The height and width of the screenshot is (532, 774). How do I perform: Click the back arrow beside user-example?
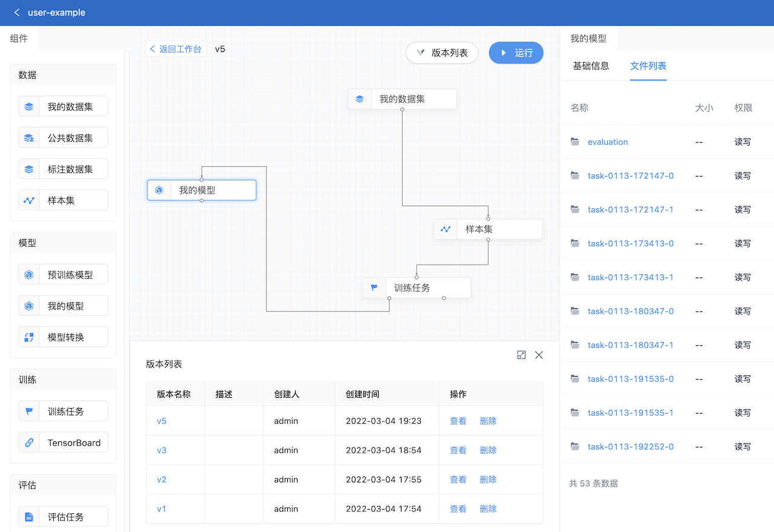click(17, 12)
